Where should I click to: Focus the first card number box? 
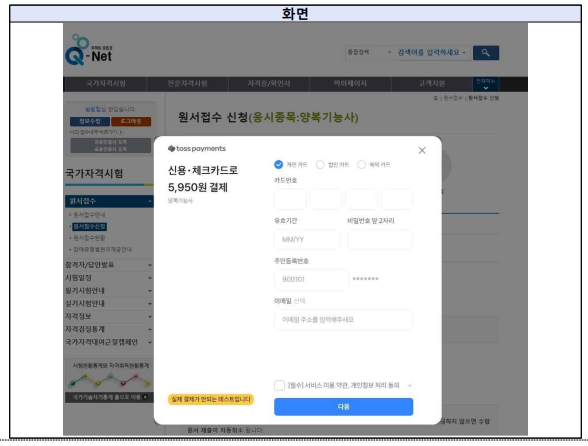coord(290,199)
